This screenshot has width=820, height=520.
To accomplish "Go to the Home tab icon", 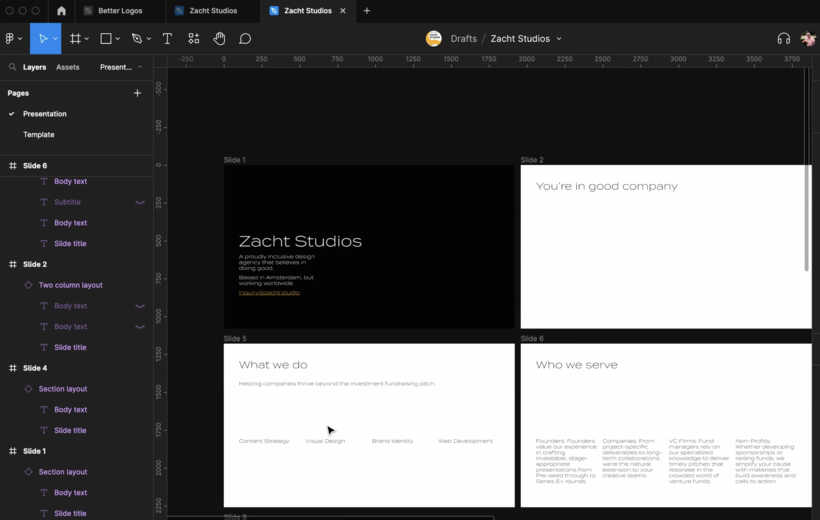I will coord(61,10).
